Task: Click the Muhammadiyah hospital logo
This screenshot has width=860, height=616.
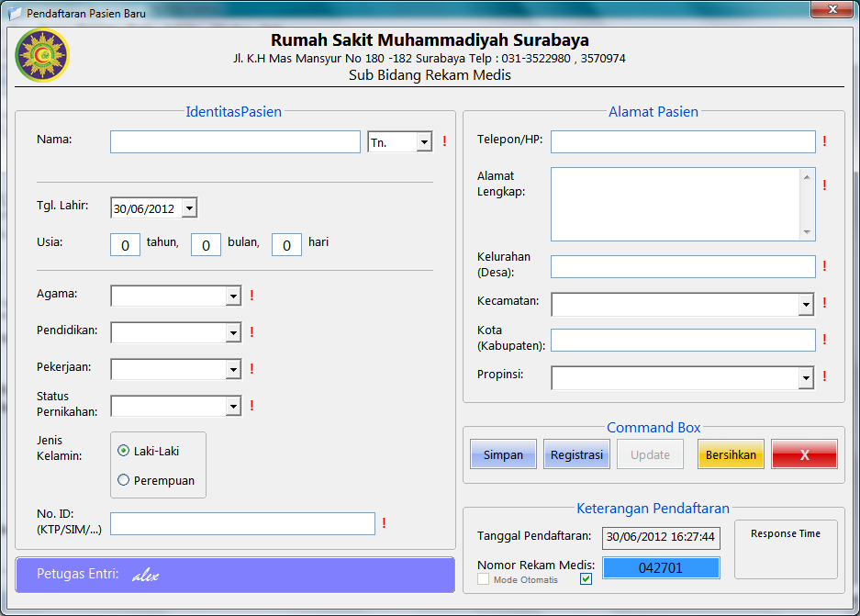Action: point(41,55)
